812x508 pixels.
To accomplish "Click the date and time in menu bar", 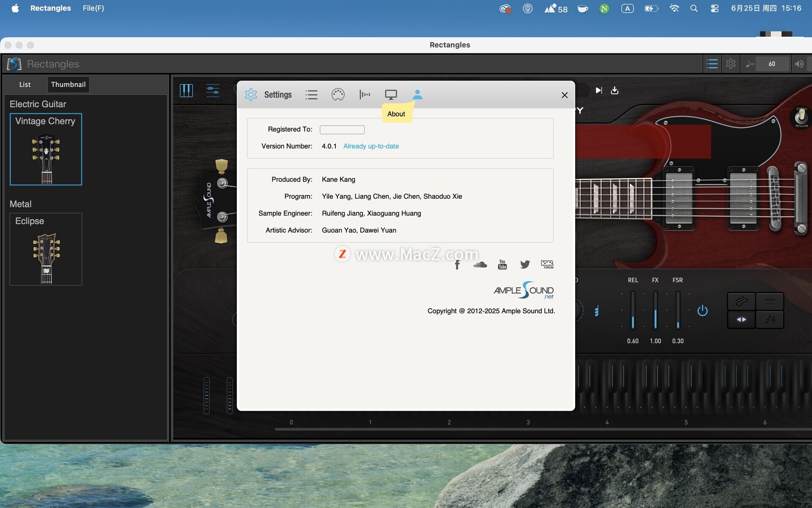I will [x=766, y=8].
